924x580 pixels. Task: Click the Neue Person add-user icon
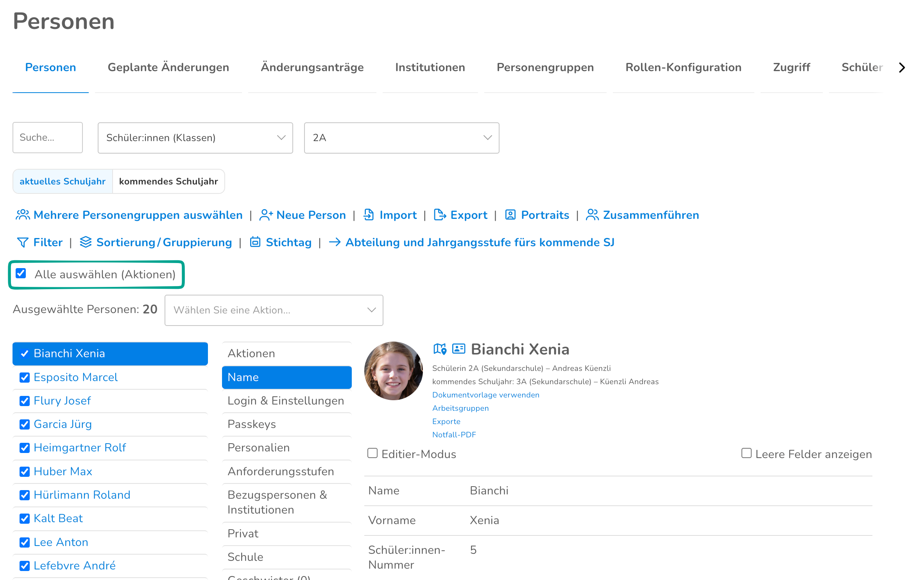click(x=266, y=215)
